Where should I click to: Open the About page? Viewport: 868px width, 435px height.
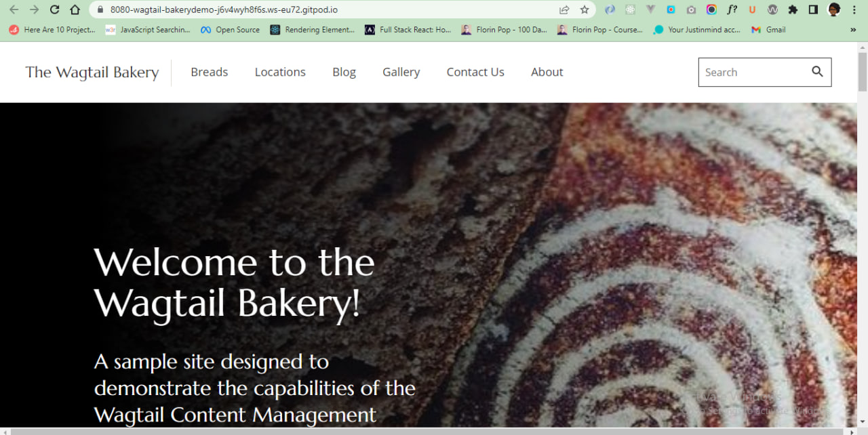(x=547, y=72)
